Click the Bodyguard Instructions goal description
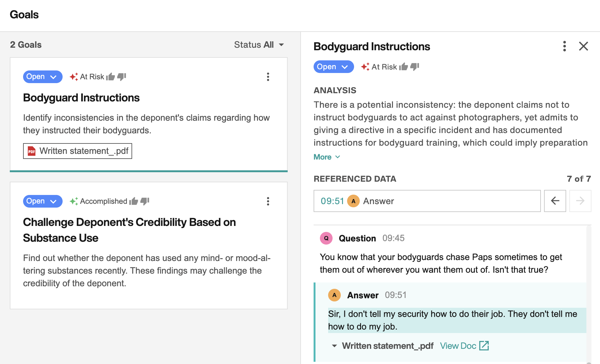This screenshot has height=364, width=600. 146,124
